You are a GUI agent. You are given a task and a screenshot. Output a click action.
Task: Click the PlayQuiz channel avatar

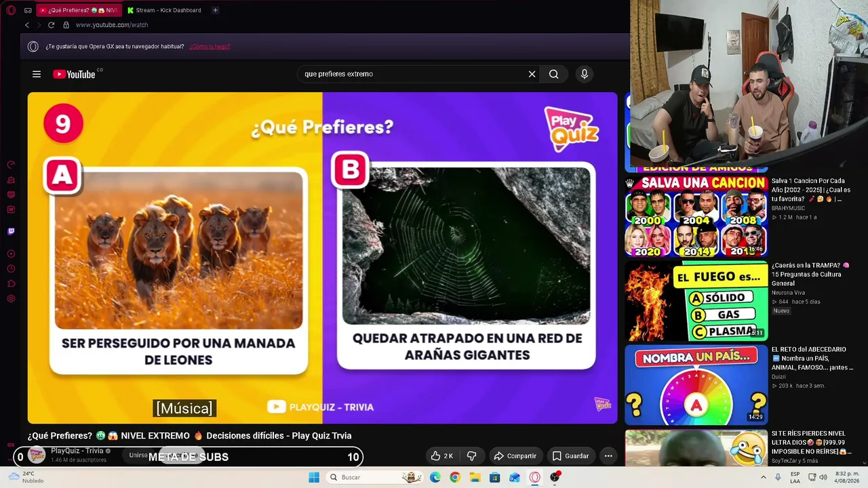pos(37,455)
